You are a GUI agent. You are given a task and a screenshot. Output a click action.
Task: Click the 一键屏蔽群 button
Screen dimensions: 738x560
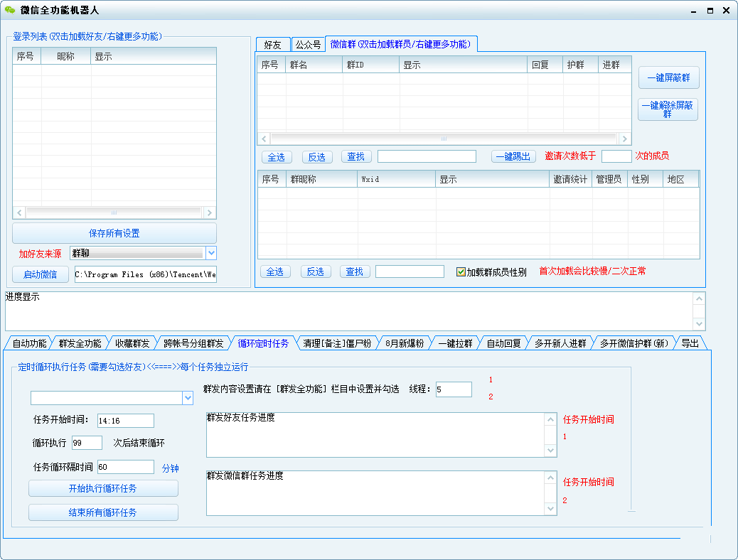pyautogui.click(x=669, y=77)
